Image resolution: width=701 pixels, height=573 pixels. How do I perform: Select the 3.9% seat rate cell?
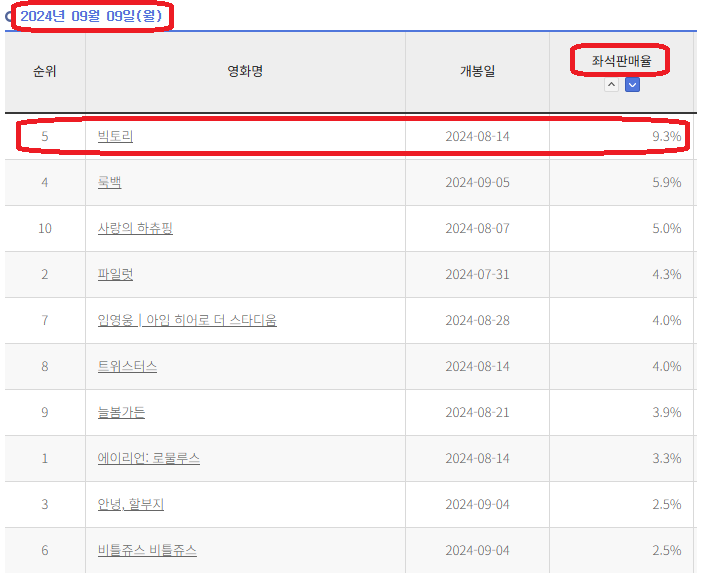667,412
